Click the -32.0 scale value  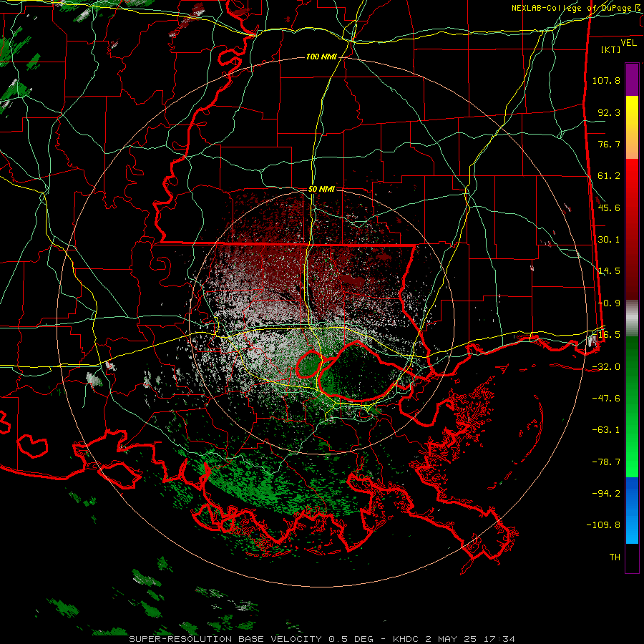[x=606, y=367]
